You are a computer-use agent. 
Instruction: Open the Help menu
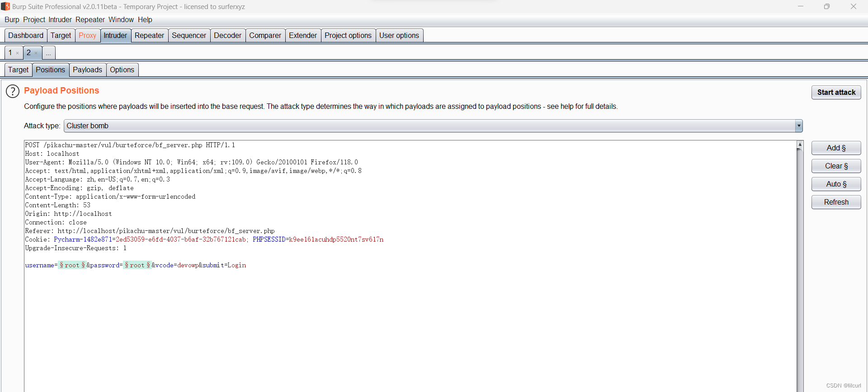click(145, 20)
